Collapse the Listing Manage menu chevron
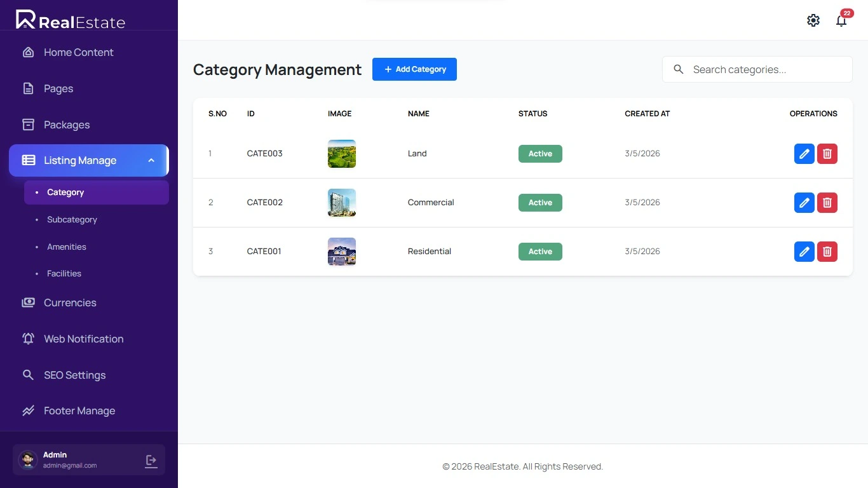The width and height of the screenshot is (868, 488). (151, 161)
